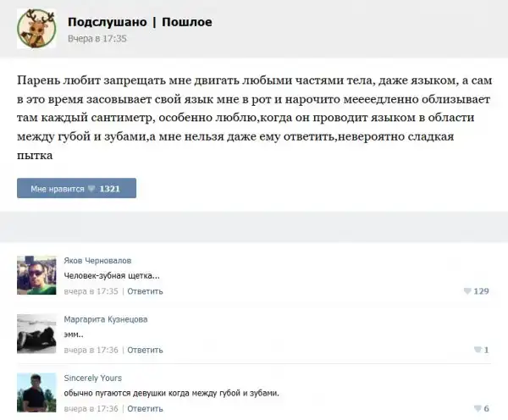Open Маргарита Кузнецова's profile avatar
This screenshot has height=420, width=508.
[x=36, y=334]
